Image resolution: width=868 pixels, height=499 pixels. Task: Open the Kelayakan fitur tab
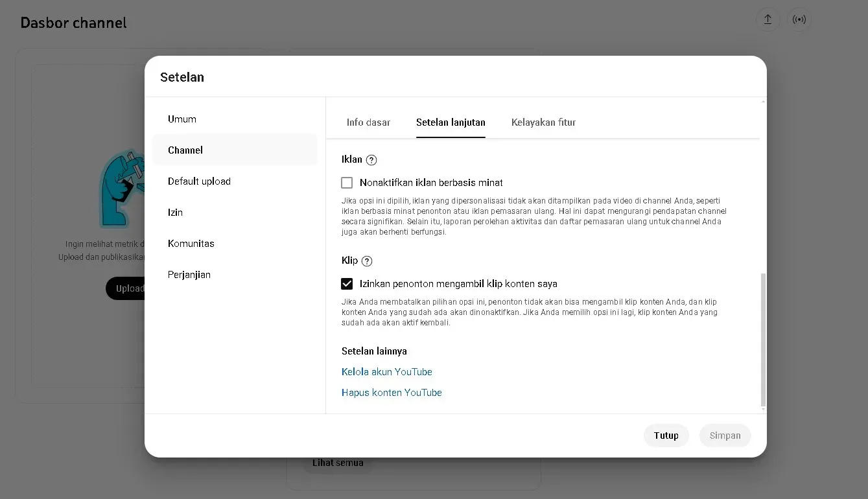(x=543, y=122)
